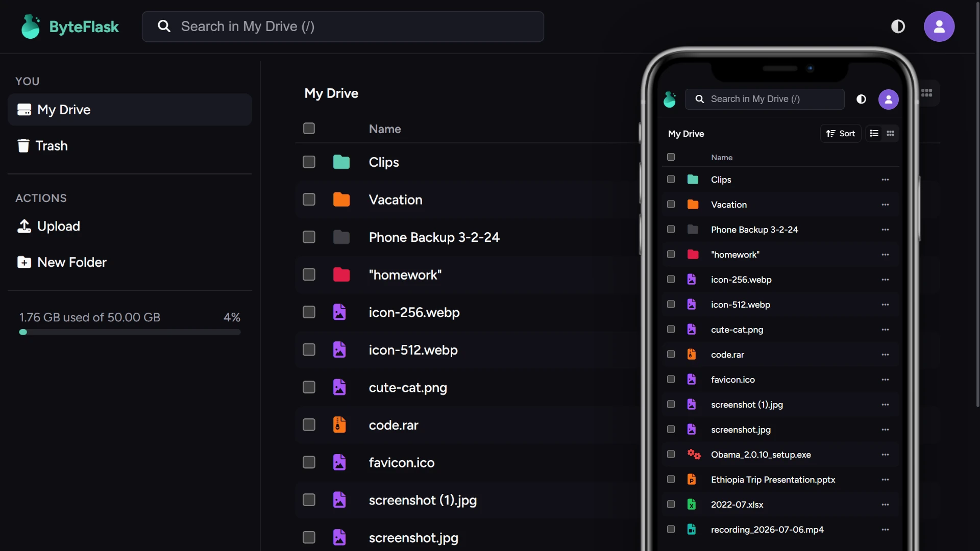Open screenshot.jpg file name in desktop list
980x551 pixels.
click(x=413, y=538)
